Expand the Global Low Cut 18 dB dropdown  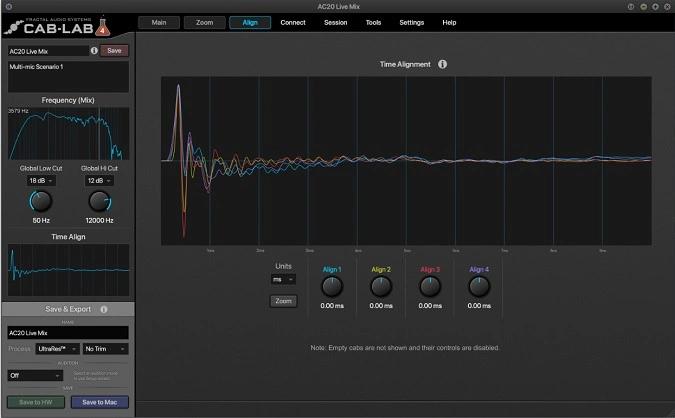point(41,181)
